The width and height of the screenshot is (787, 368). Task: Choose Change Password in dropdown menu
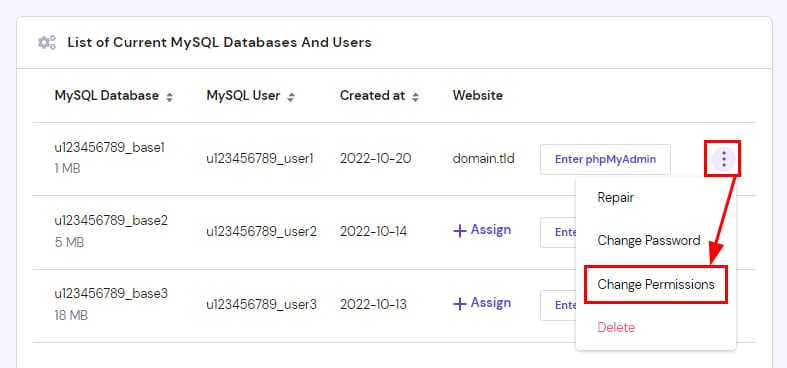point(648,240)
